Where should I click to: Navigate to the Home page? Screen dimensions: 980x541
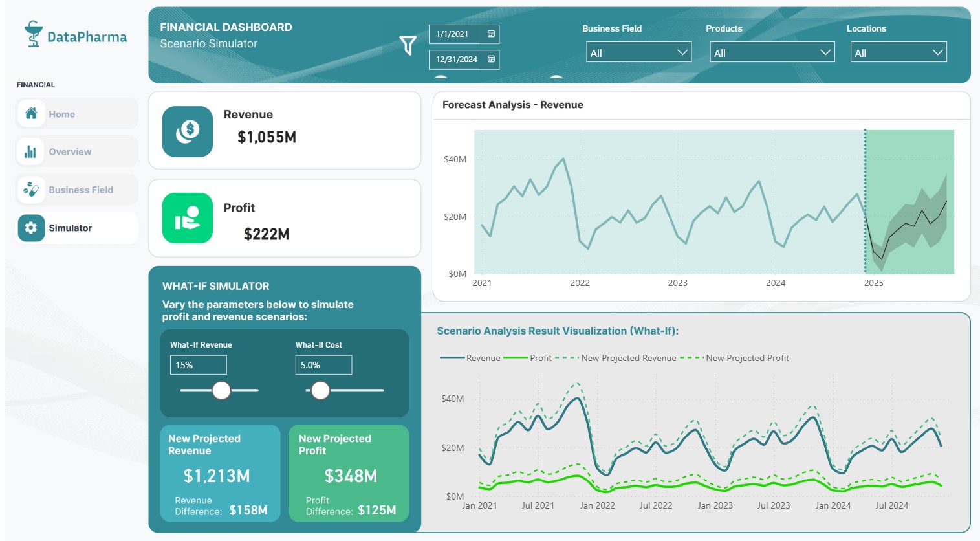point(62,115)
